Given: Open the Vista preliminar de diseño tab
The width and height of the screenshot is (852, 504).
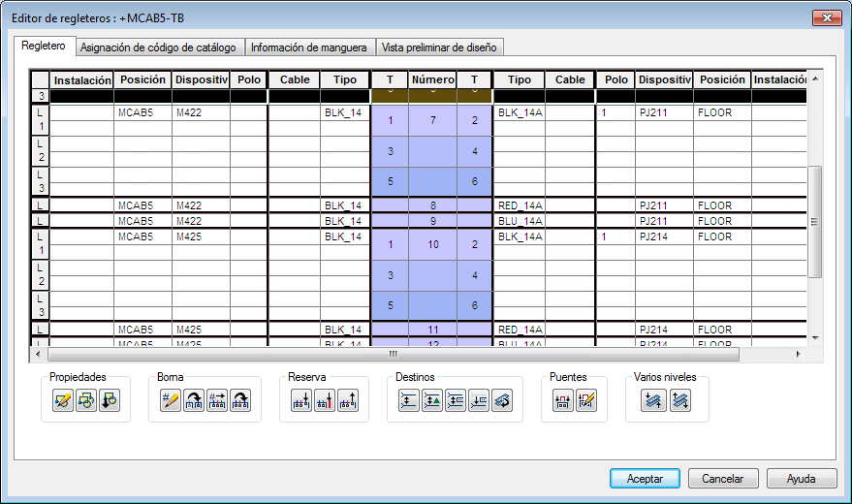Looking at the screenshot, I should pos(439,47).
